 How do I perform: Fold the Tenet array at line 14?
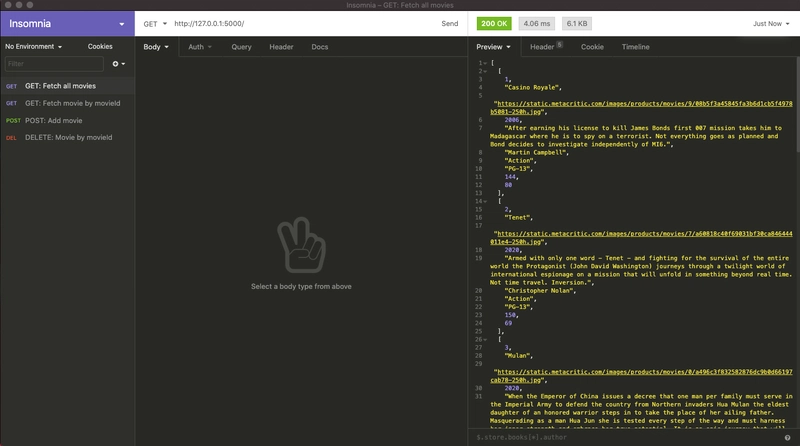click(x=485, y=202)
